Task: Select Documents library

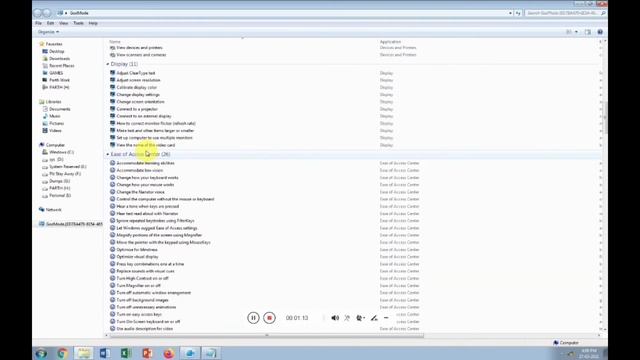Action: pyautogui.click(x=60, y=109)
